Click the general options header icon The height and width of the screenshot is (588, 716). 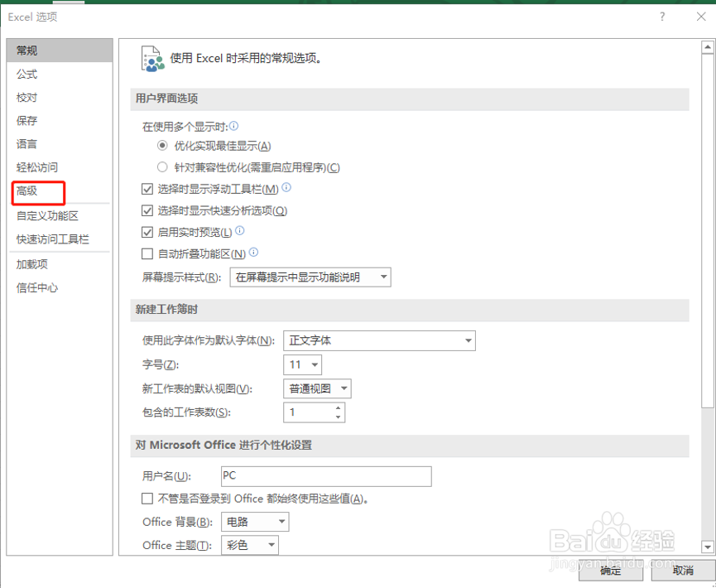click(x=152, y=59)
